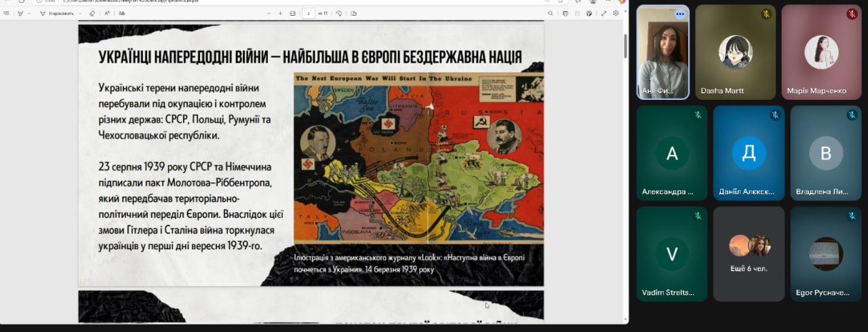Viewport: 868px width, 332px height.
Task: Click Dasha Martt's muted microphone indicator
Action: click(766, 14)
